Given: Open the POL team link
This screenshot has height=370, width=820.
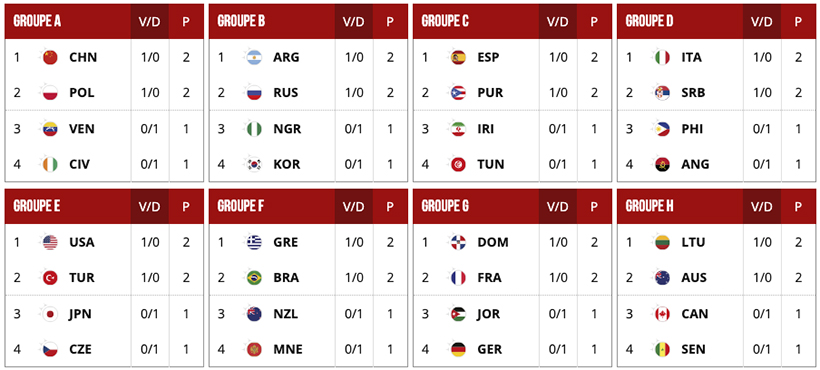Looking at the screenshot, I should (82, 93).
